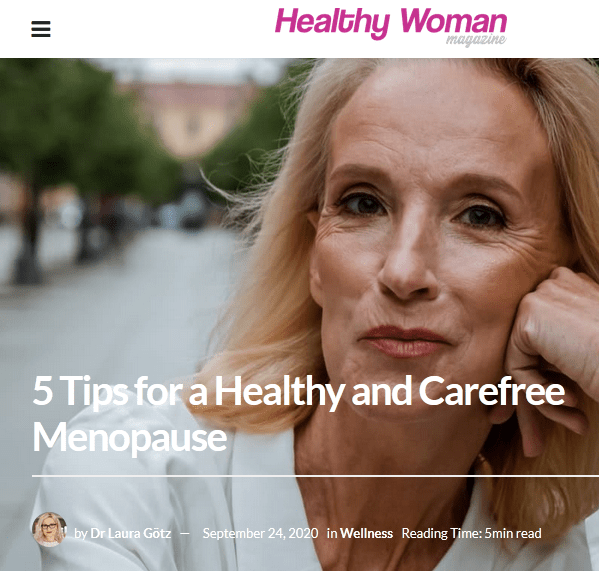The image size is (599, 571).
Task: Click the '5min read' duration text
Action: click(513, 533)
